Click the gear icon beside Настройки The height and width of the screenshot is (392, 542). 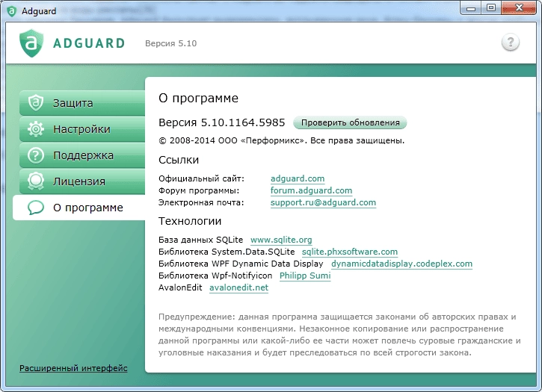[x=36, y=129]
